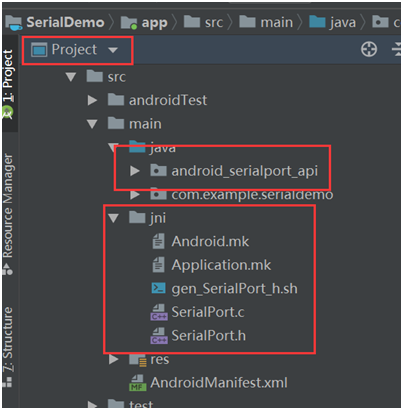
Task: Click the C++ icon of SerialPort.c
Action: tap(159, 312)
